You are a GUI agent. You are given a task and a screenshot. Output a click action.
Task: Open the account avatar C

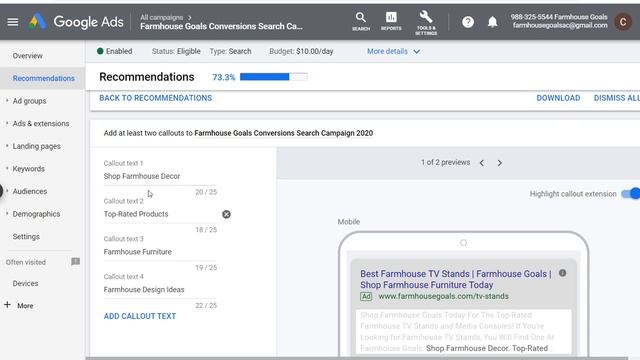point(623,22)
